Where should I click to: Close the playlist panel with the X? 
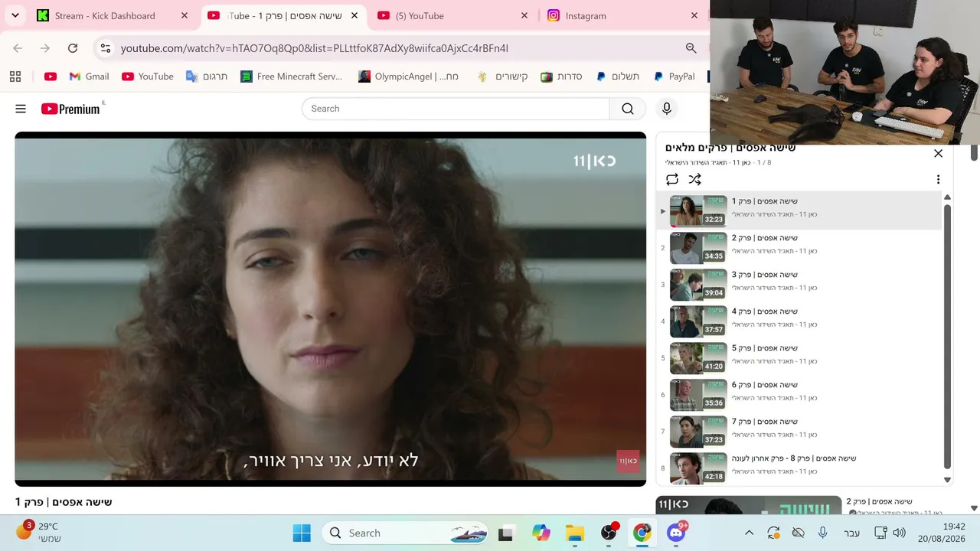pyautogui.click(x=938, y=153)
